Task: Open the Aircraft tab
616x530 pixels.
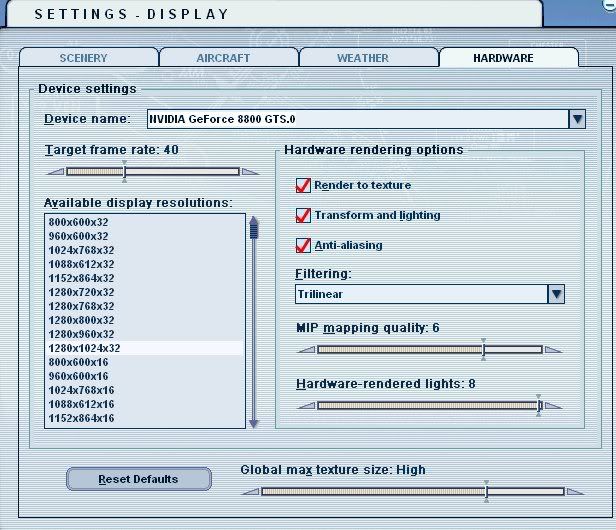Action: pyautogui.click(x=229, y=57)
